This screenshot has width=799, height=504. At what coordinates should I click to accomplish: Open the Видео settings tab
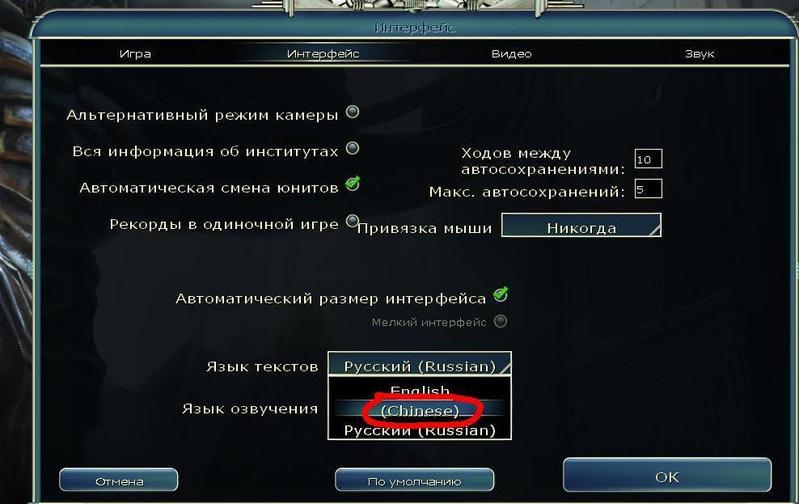[x=511, y=54]
